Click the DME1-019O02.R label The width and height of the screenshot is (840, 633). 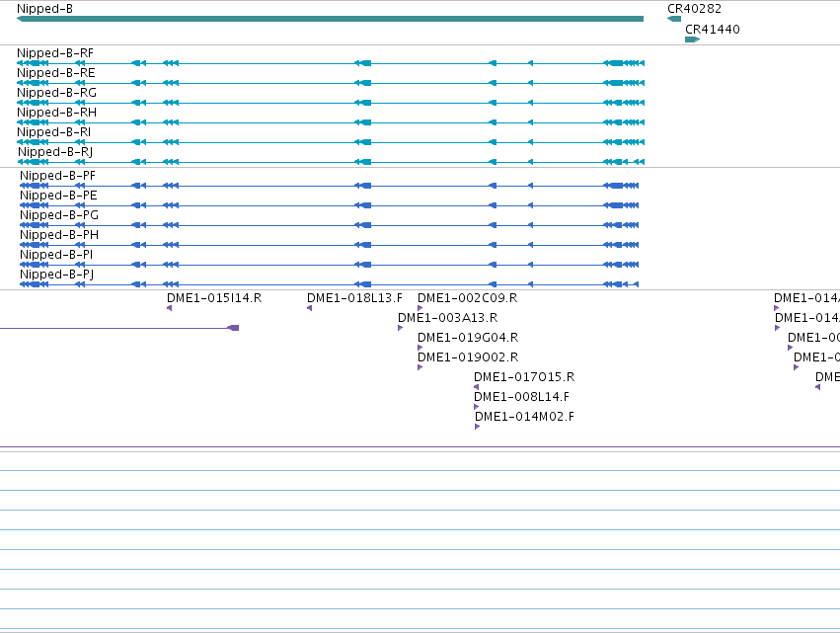click(x=468, y=357)
